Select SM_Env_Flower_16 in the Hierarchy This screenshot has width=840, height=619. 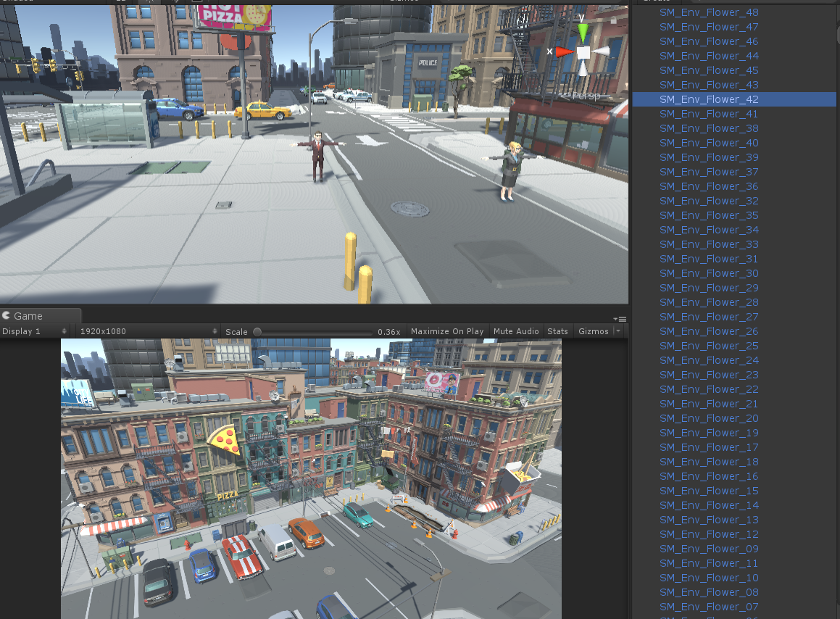click(x=734, y=475)
